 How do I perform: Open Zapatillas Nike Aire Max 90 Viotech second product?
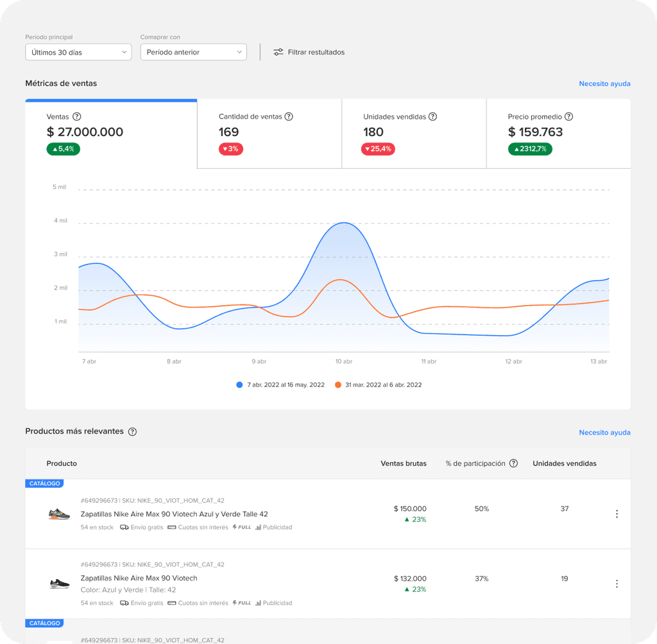tap(139, 578)
